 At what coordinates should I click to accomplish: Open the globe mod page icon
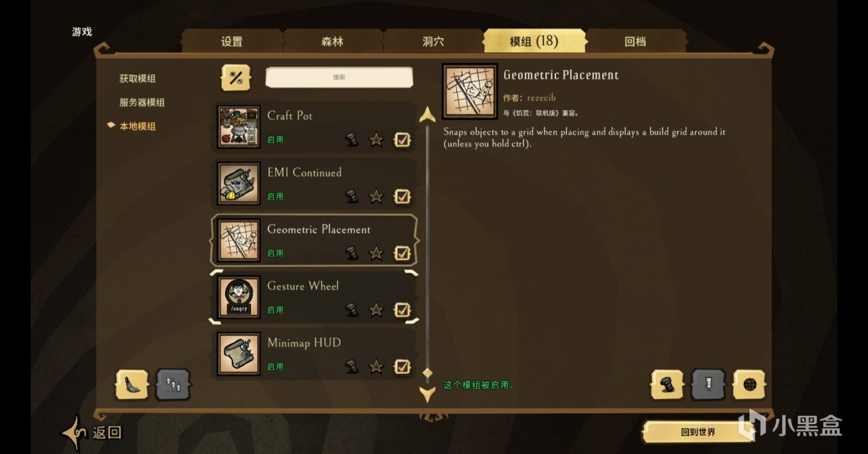[x=749, y=385]
